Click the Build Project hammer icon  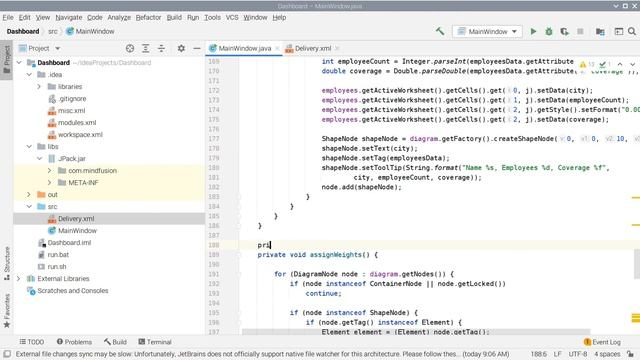click(x=440, y=31)
